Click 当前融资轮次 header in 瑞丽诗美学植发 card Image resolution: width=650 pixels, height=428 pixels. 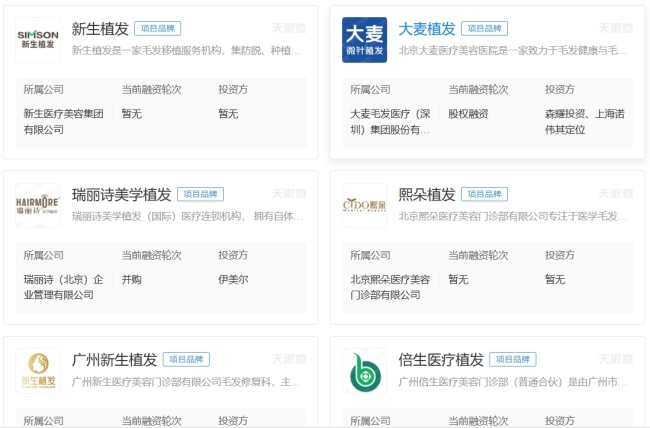(151, 255)
